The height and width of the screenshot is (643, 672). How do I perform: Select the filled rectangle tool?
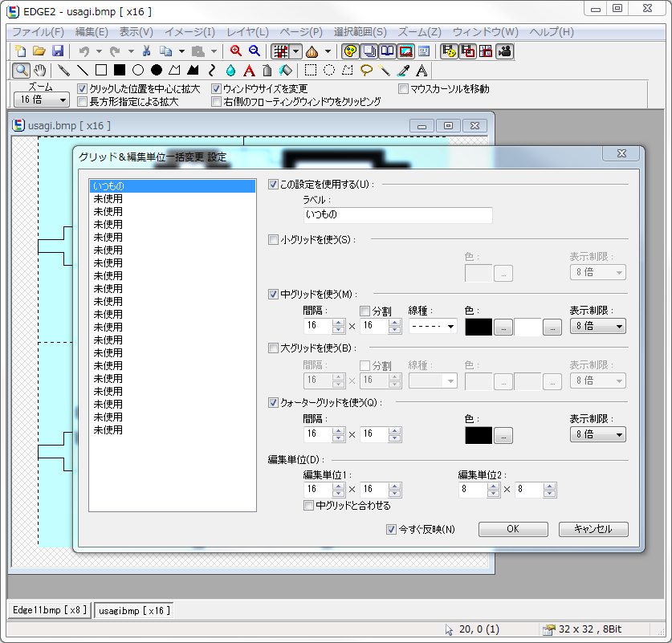(119, 71)
